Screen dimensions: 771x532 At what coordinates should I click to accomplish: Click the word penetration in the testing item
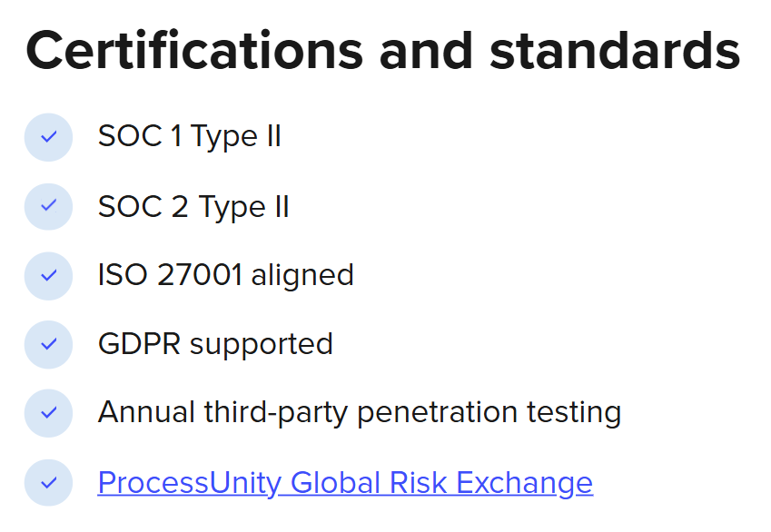tap(437, 413)
